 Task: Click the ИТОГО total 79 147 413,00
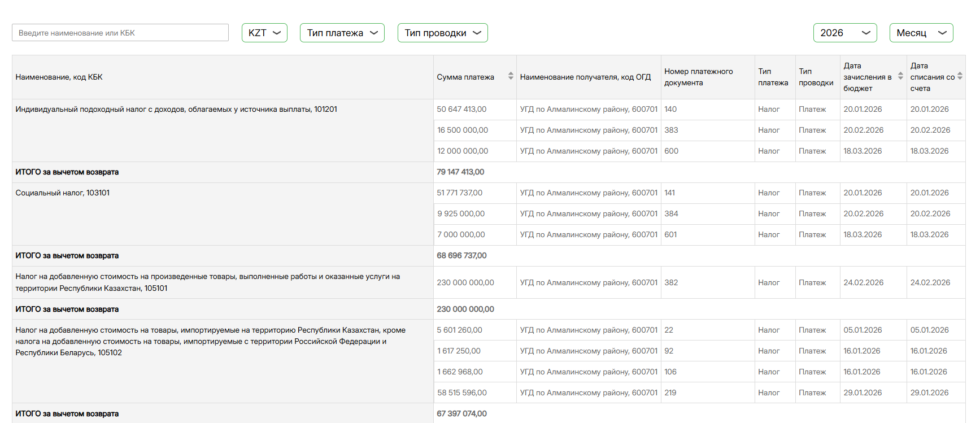[460, 172]
